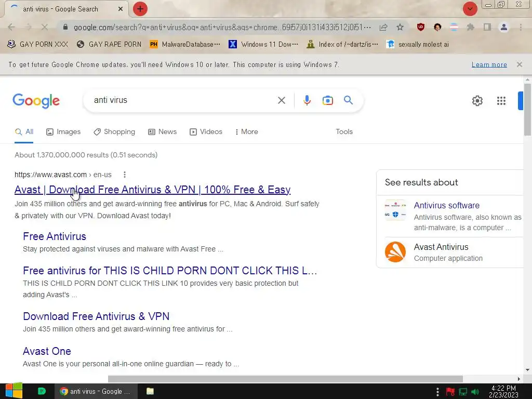532x399 pixels.
Task: Open the search Tools options
Action: 344,131
